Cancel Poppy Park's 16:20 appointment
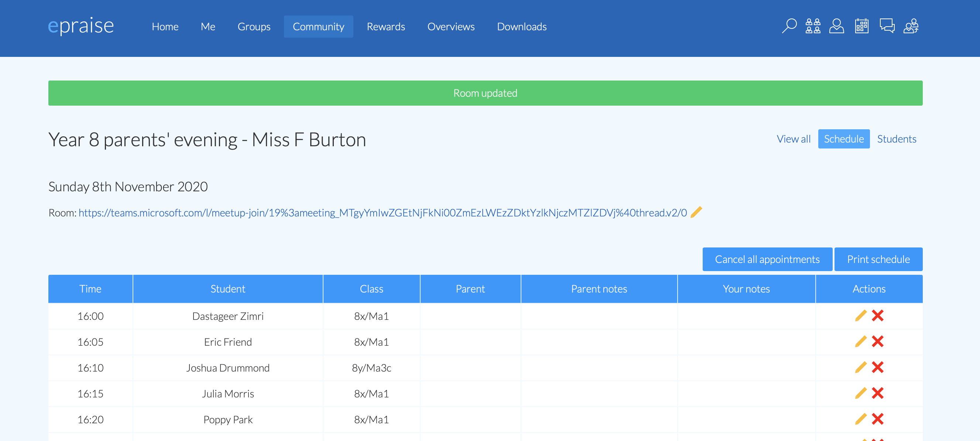This screenshot has width=980, height=441. [x=877, y=419]
